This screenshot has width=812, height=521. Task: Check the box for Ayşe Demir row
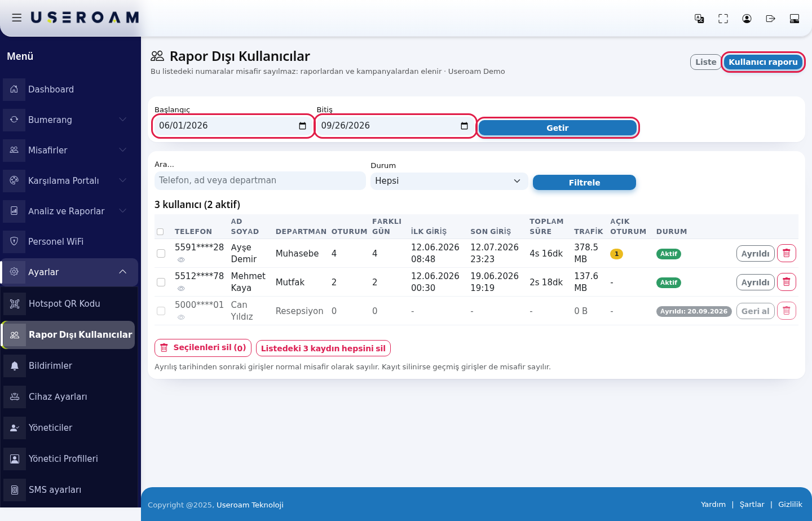tap(161, 254)
